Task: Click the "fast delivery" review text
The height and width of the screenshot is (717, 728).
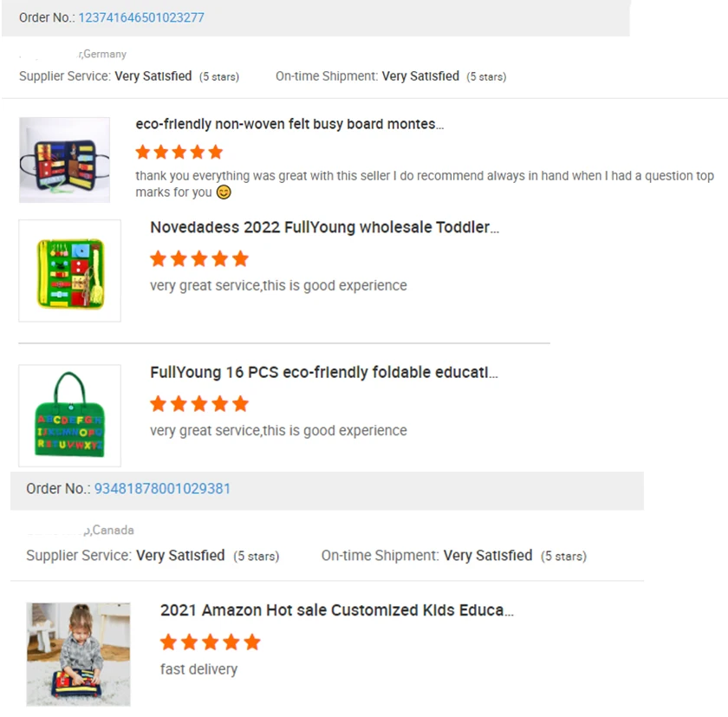Action: coord(198,669)
